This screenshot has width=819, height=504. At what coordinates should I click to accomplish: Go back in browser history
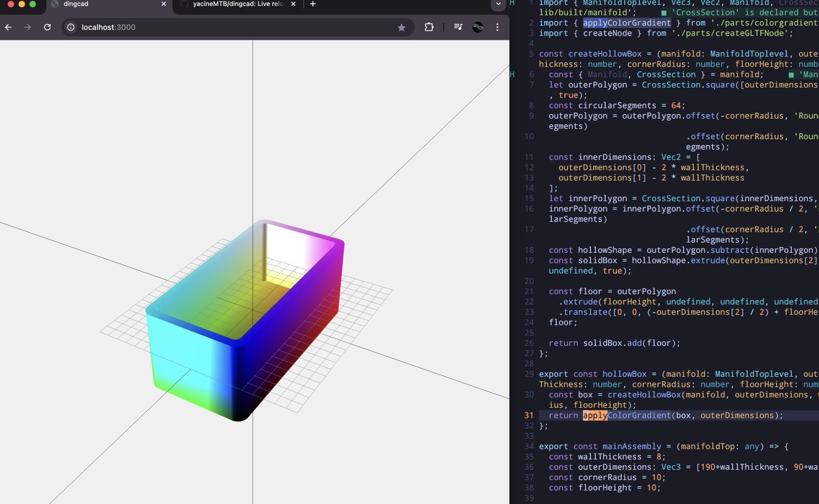8,27
